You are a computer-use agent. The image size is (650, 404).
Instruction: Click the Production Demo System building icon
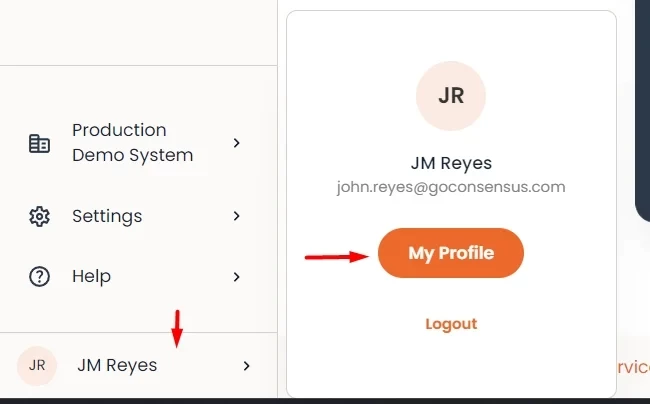[39, 143]
